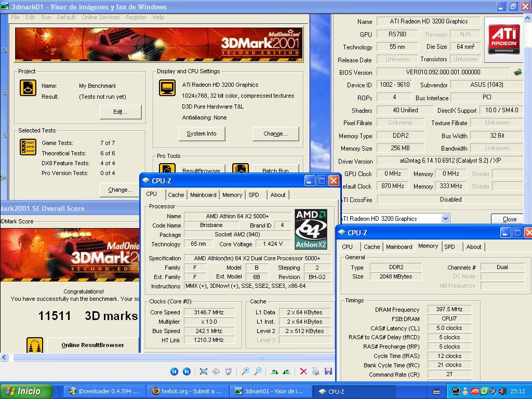Click the Inicio start button
The image size is (532, 399).
(x=26, y=391)
